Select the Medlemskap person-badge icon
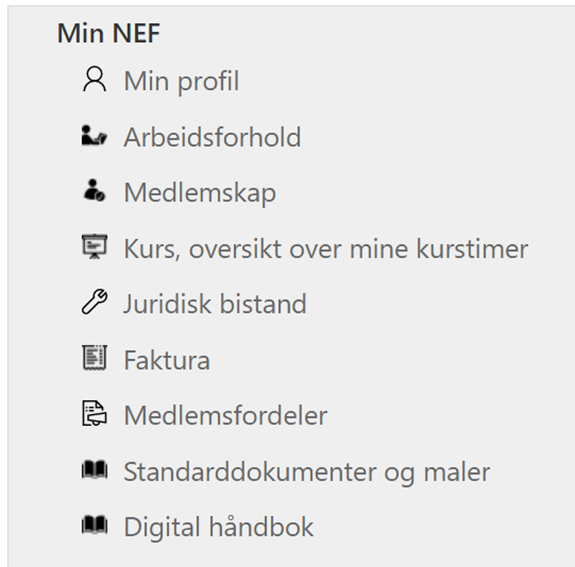Viewport: 575px width, 567px height. (x=94, y=190)
